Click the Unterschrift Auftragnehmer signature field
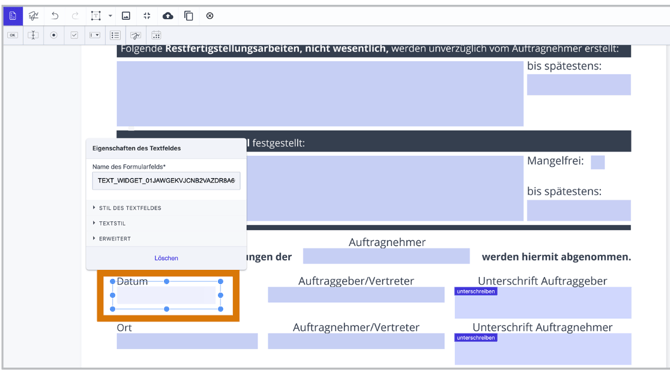670x373 pixels. [543, 350]
